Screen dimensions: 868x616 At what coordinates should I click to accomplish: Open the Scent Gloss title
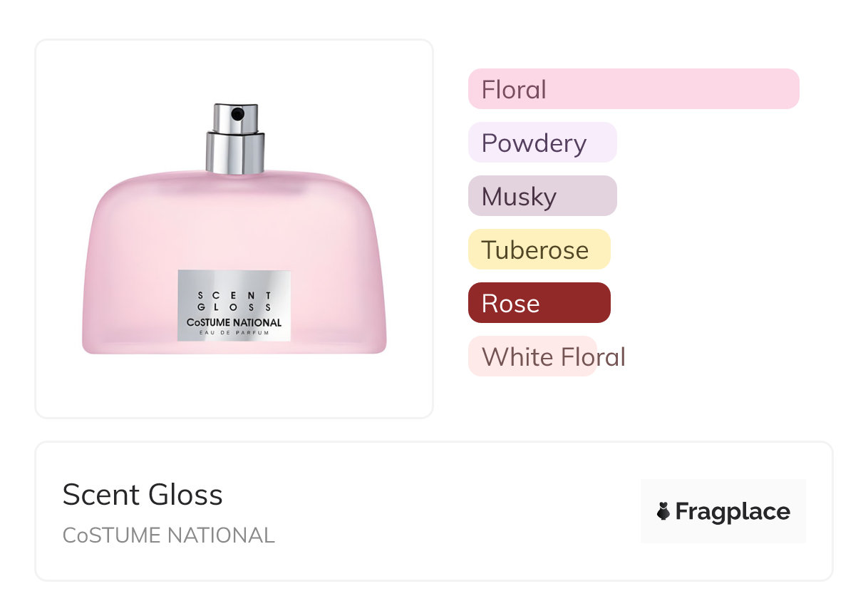143,495
